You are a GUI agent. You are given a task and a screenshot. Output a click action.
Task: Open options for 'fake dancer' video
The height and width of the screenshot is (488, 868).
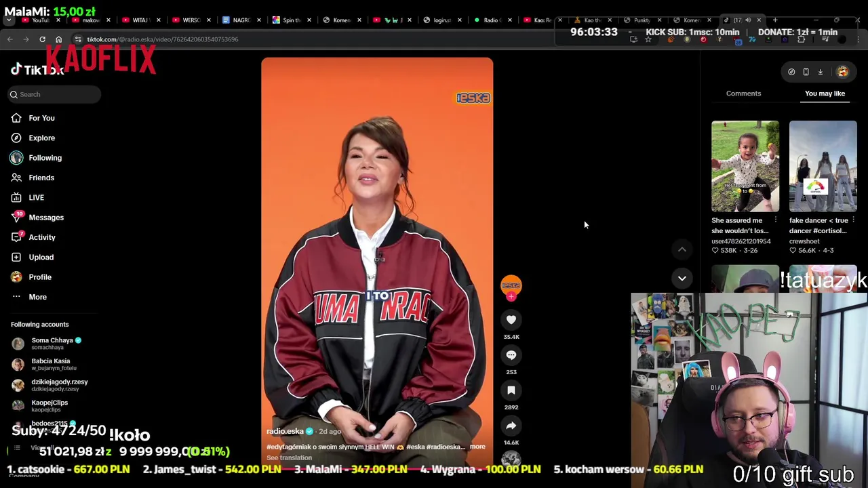(x=854, y=220)
